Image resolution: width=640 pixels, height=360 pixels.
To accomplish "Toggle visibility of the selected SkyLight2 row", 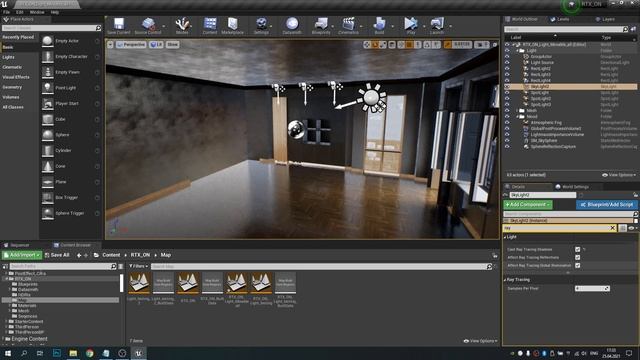I will click(507, 87).
